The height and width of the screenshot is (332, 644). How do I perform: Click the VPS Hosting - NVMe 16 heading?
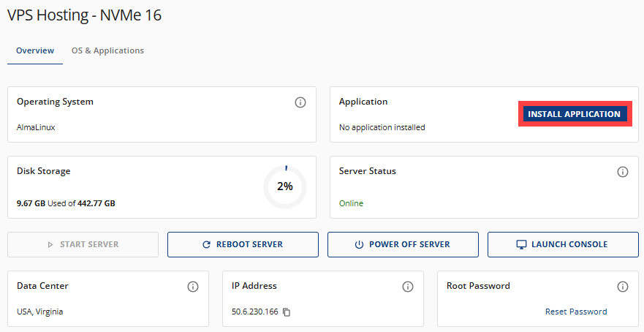pos(85,15)
